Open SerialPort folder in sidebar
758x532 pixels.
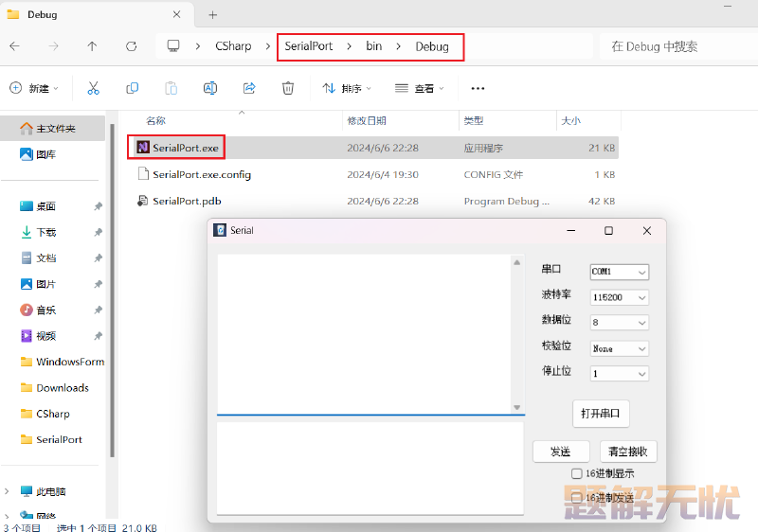coord(53,439)
